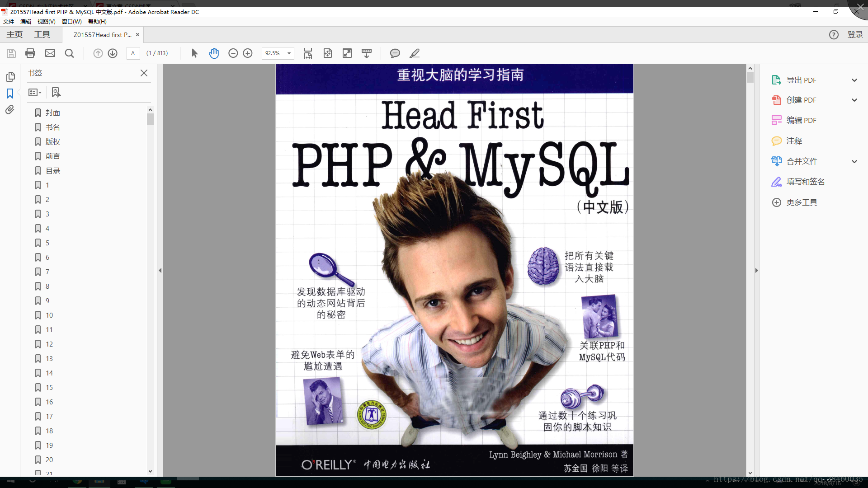Expand the 合并文件 section
The width and height of the screenshot is (868, 488).
coord(854,161)
